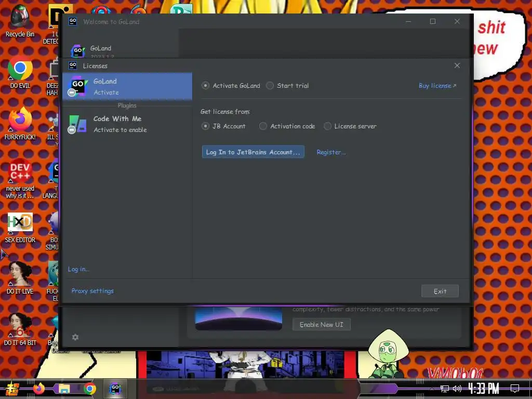The width and height of the screenshot is (532, 399).
Task: Click the Log in link in sidebar
Action: [x=78, y=269]
